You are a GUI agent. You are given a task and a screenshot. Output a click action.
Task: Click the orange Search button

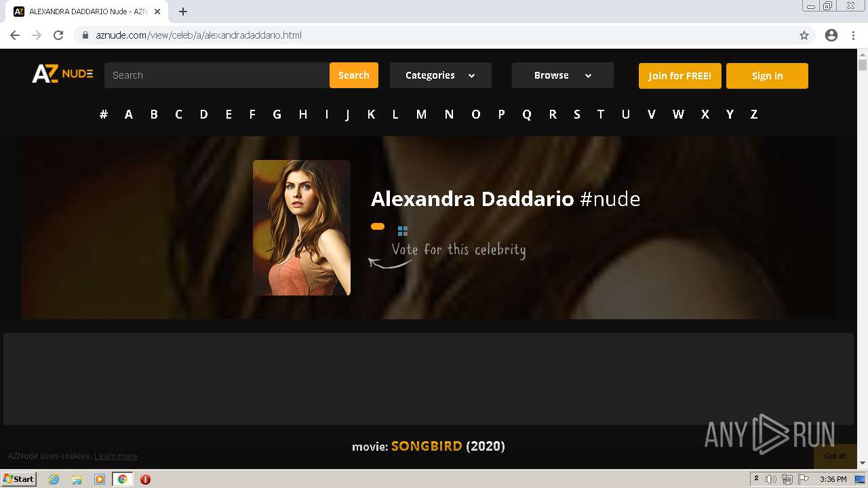[x=354, y=75]
